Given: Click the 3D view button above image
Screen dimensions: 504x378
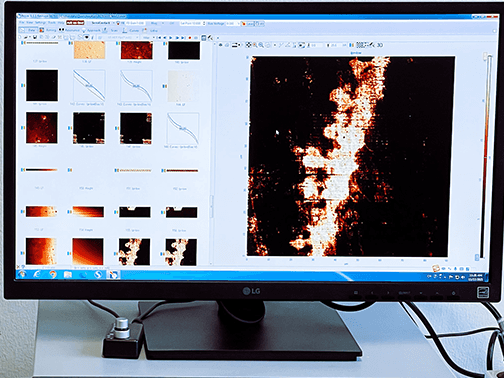Looking at the screenshot, I should (x=379, y=45).
